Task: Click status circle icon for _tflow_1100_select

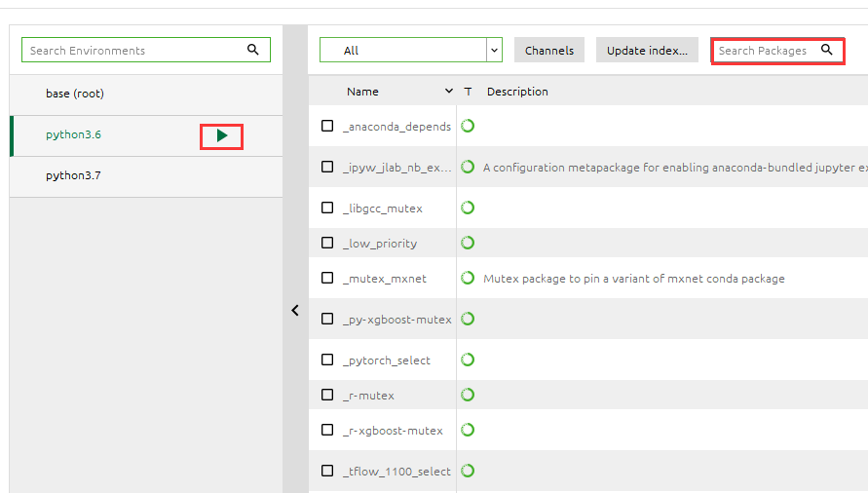Action: (468, 471)
